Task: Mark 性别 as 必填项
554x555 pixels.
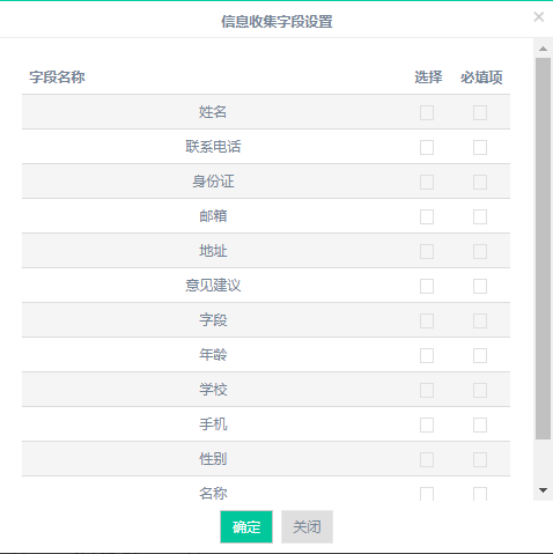Action: coord(480,459)
